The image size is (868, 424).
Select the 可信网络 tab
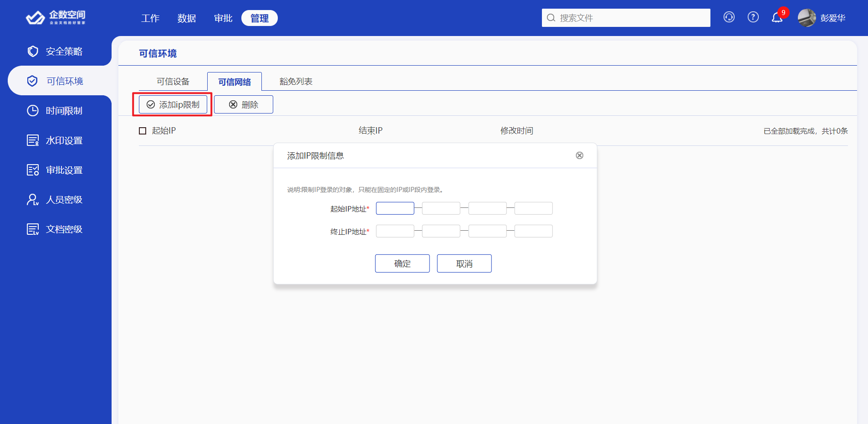(235, 82)
